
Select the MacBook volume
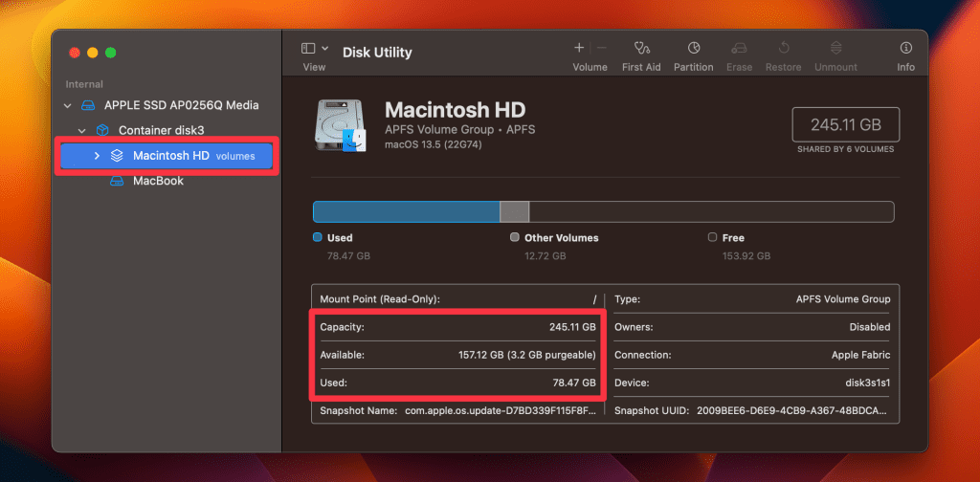point(158,181)
